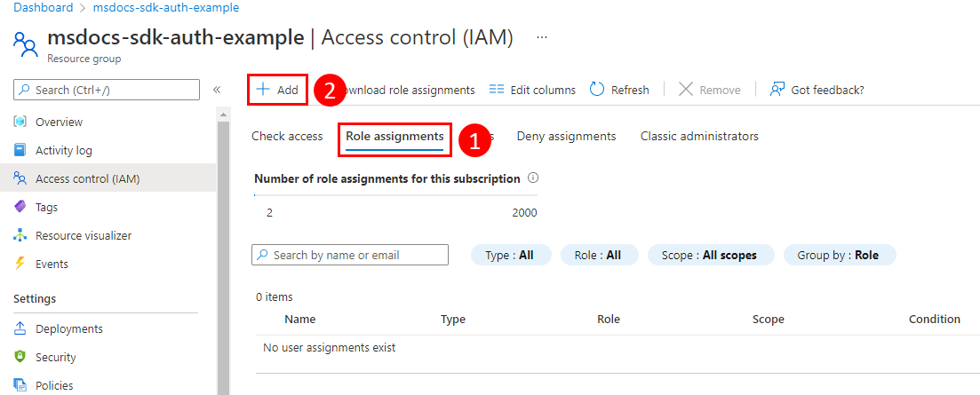Click the Security shield icon

[20, 357]
